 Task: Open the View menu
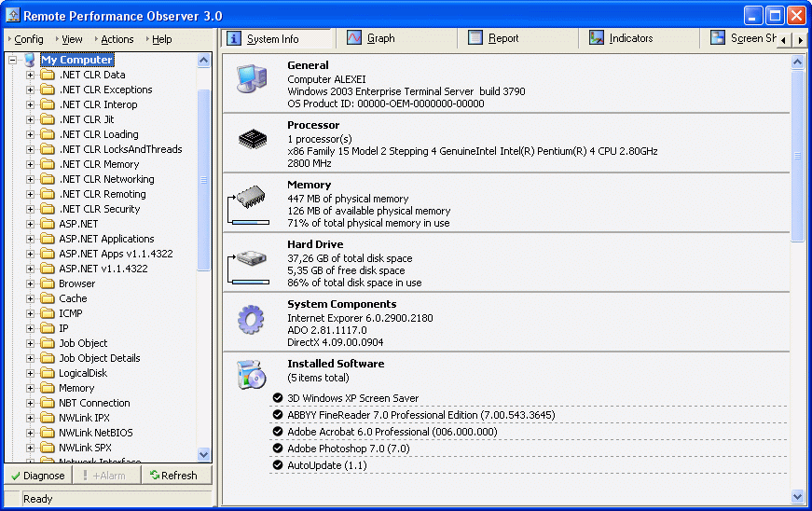point(69,39)
